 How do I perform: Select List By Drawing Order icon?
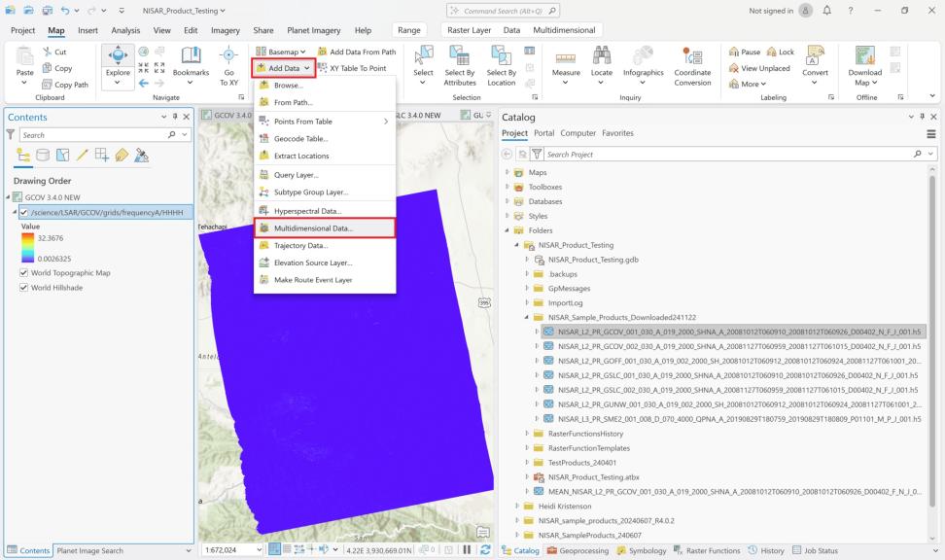tap(23, 156)
